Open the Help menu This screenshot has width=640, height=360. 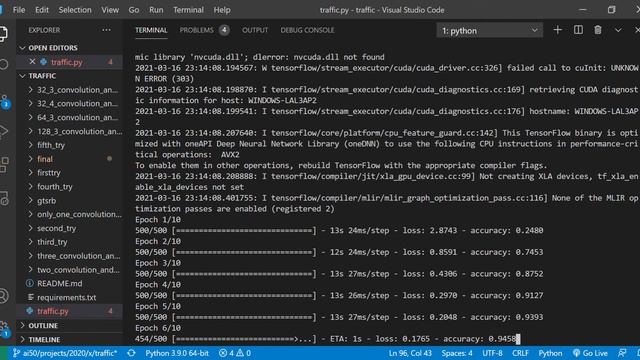(222, 10)
